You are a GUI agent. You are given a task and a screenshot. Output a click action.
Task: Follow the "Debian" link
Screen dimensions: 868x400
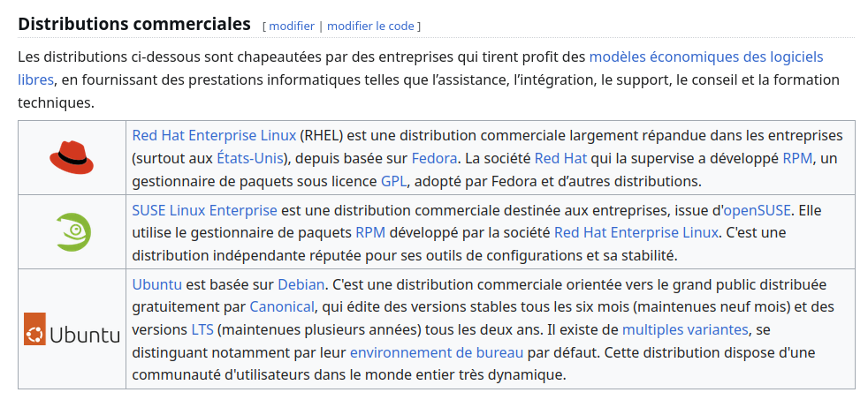pyautogui.click(x=301, y=283)
